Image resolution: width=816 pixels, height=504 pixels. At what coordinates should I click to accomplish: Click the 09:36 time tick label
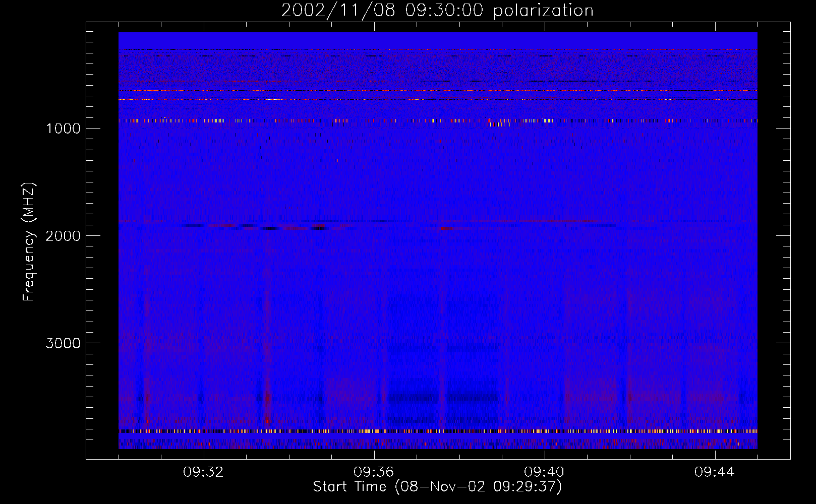pyautogui.click(x=374, y=472)
